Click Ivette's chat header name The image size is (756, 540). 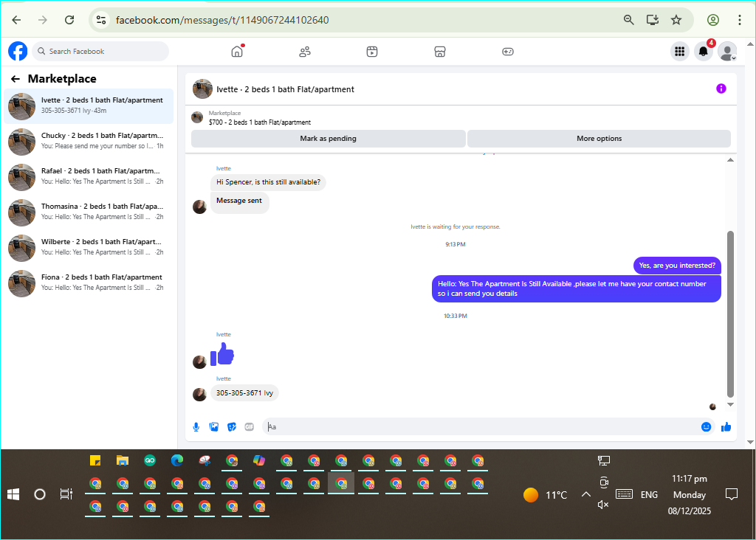(x=286, y=89)
